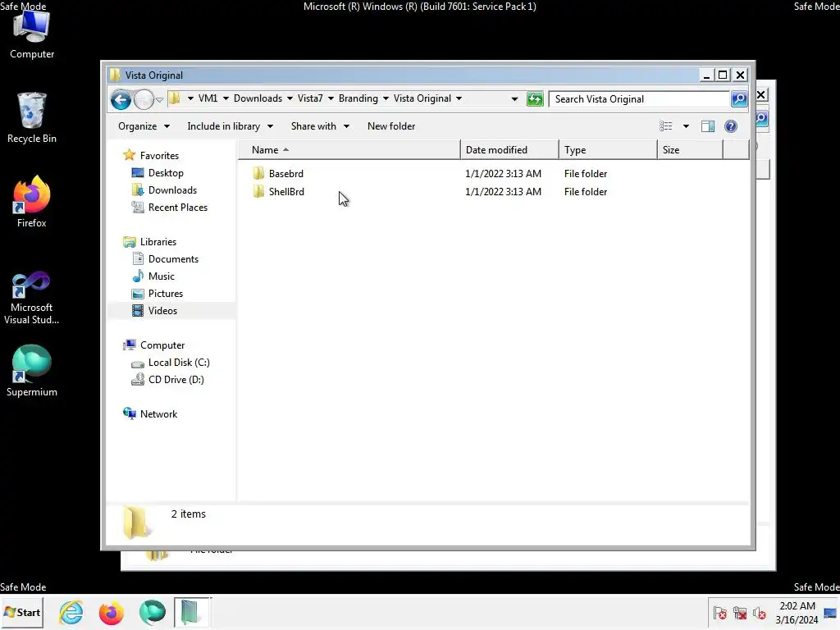
Task: Launch Supermium from the taskbar
Action: (152, 612)
